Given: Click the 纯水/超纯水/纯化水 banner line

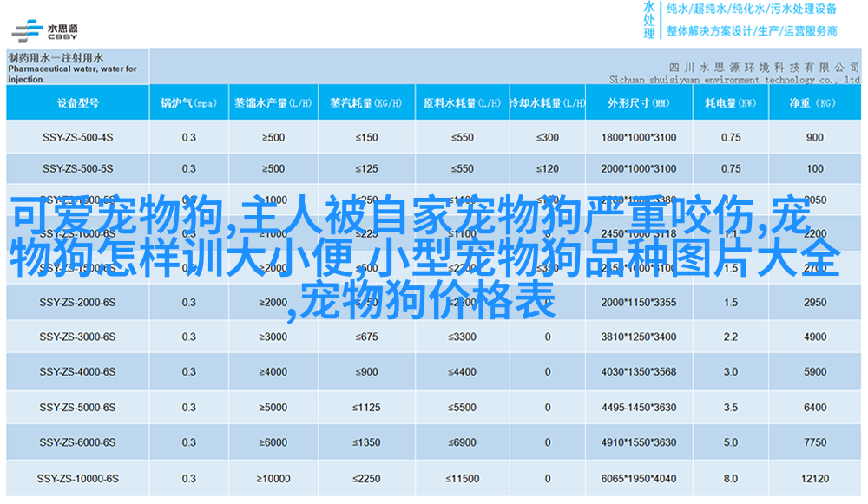Looking at the screenshot, I should (751, 9).
